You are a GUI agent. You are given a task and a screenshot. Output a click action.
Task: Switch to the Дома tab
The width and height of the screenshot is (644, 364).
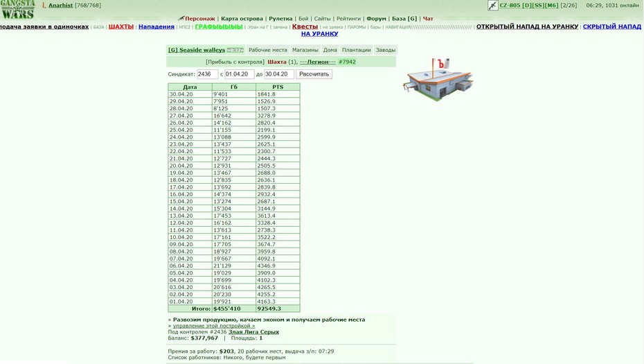pos(330,50)
